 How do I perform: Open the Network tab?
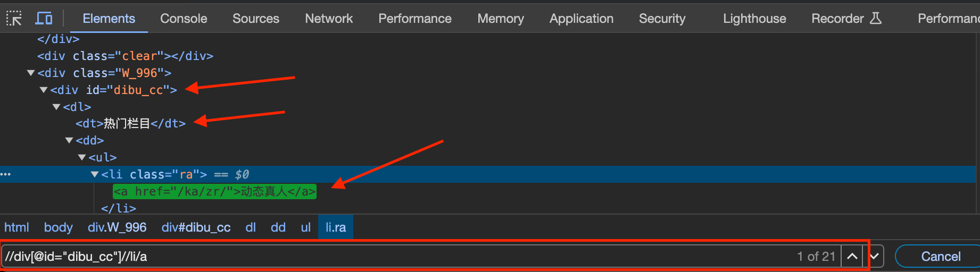point(329,19)
